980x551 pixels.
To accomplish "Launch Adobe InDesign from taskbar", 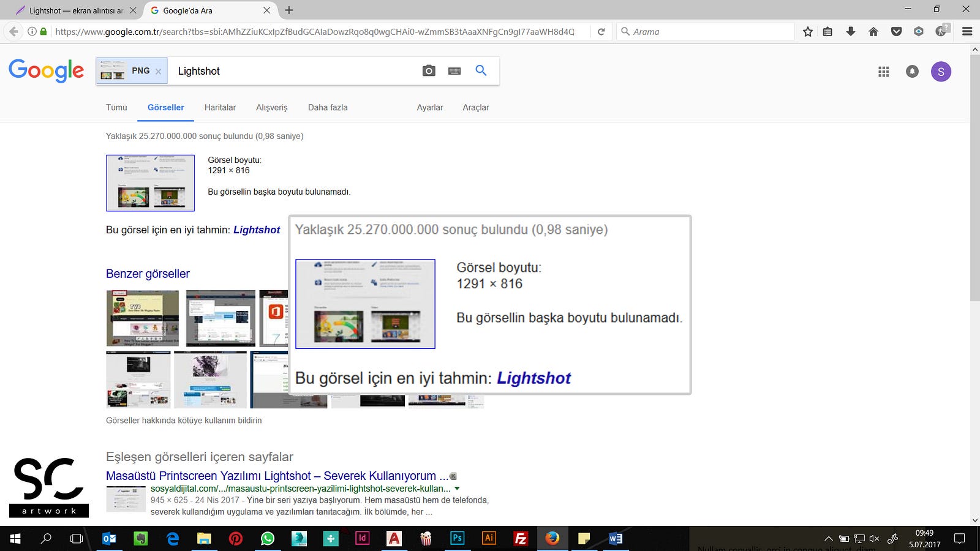I will coord(362,539).
